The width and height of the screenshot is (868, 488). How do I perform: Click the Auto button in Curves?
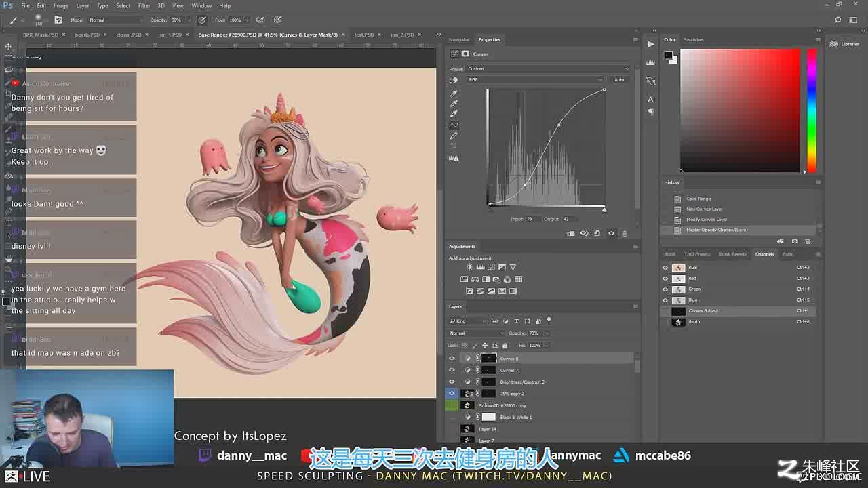coord(619,80)
